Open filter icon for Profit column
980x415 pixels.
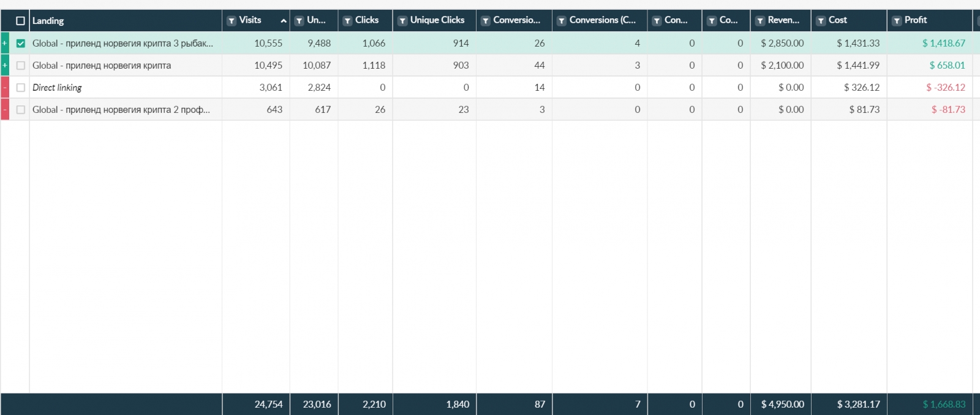click(x=897, y=21)
